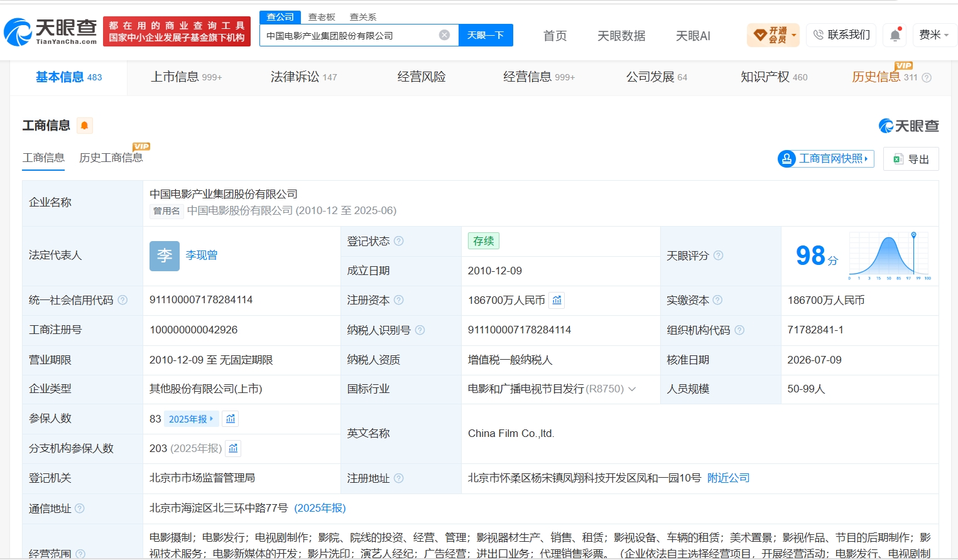Select registration number 100000000042926
This screenshot has width=958, height=560.
[193, 330]
